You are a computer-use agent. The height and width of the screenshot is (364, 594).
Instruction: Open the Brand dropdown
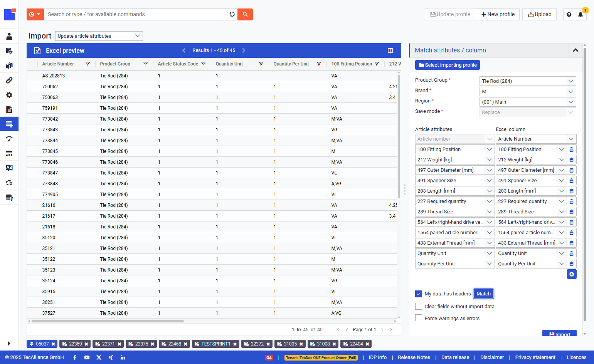pos(528,92)
